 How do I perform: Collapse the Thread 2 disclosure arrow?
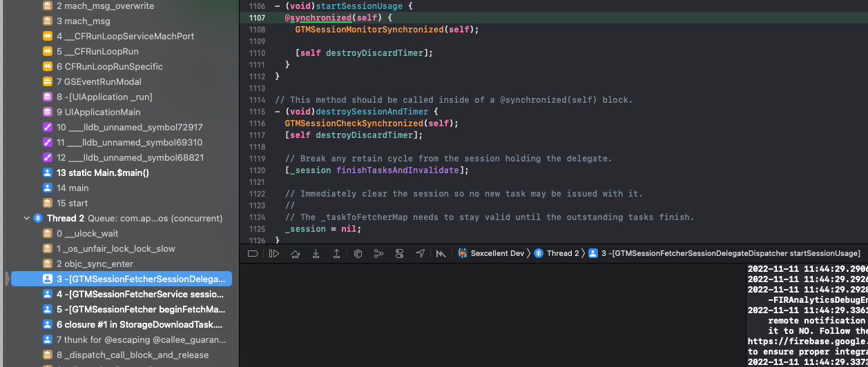coord(27,218)
